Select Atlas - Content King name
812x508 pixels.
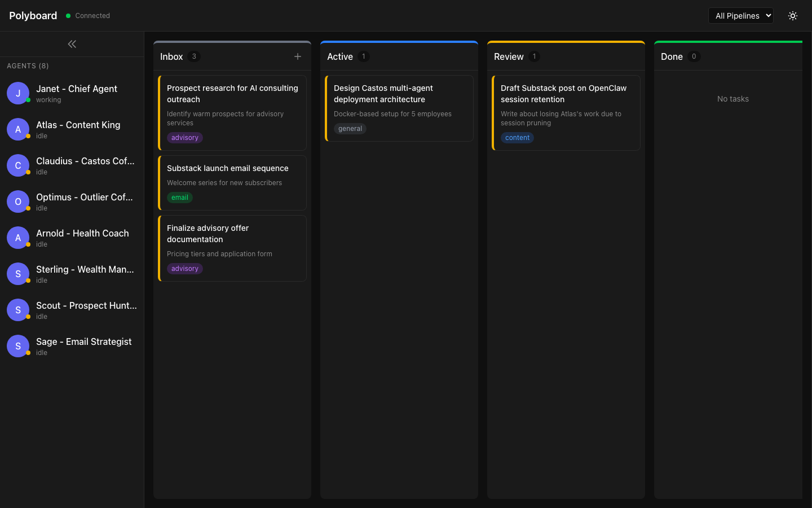(78, 125)
